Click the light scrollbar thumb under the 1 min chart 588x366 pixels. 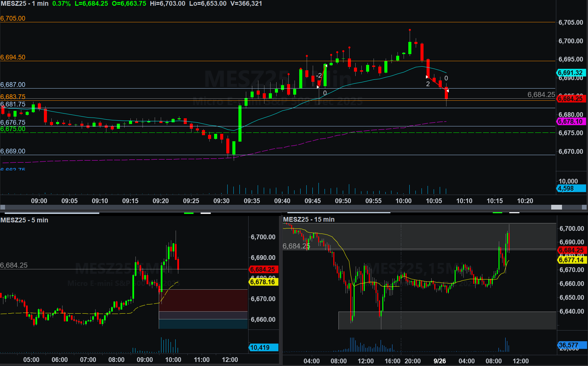[x=556, y=207]
